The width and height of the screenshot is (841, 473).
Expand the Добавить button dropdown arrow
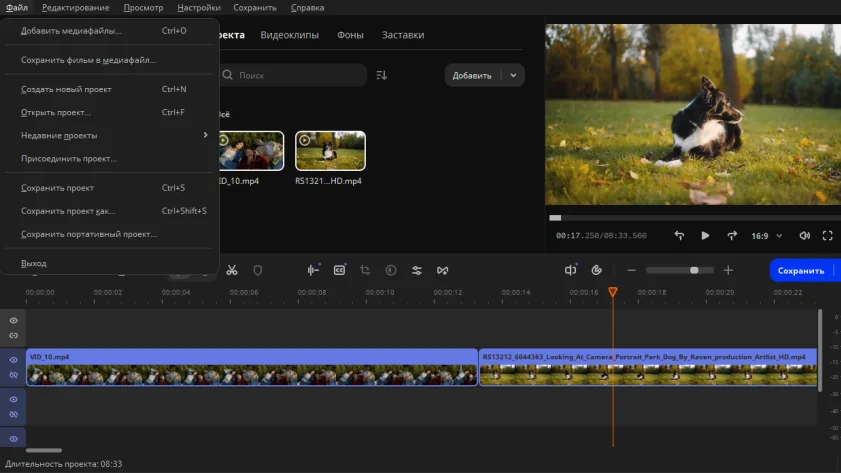tap(513, 75)
